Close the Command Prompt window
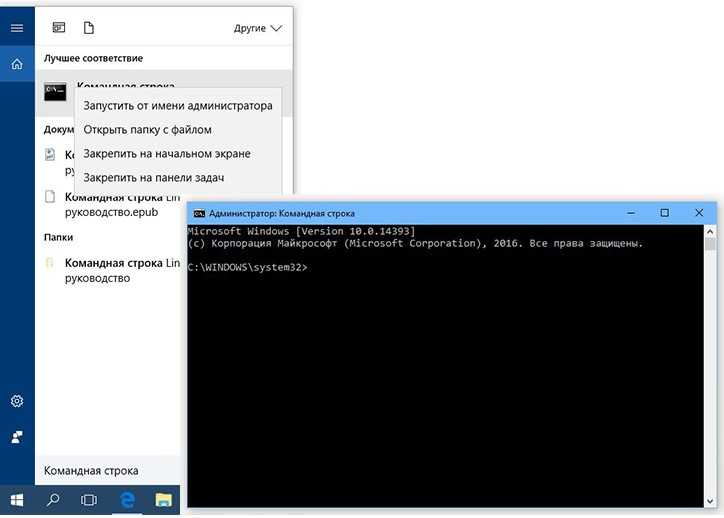Viewport: 724px width, 518px height. pyautogui.click(x=699, y=213)
